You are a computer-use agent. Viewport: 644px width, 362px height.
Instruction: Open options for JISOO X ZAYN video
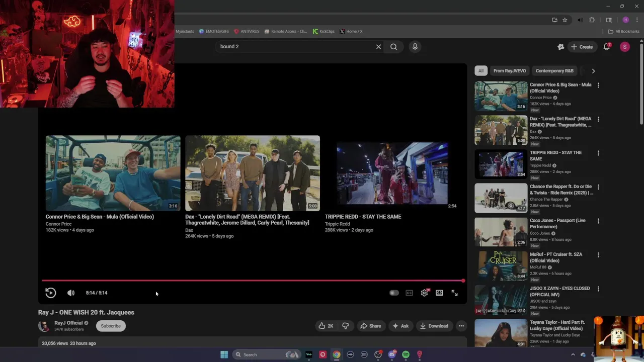click(x=598, y=289)
